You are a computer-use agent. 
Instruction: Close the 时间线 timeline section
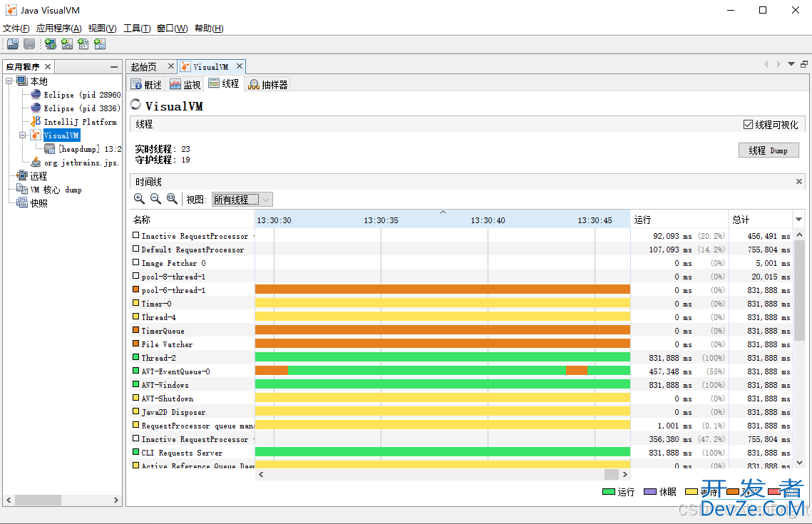799,181
